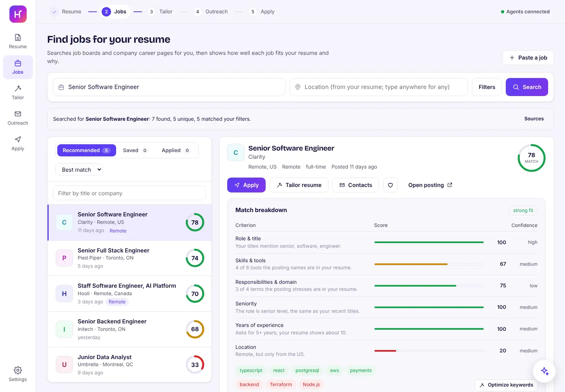565x392 pixels.
Task: Open Outreach in the sidebar
Action: pyautogui.click(x=18, y=118)
